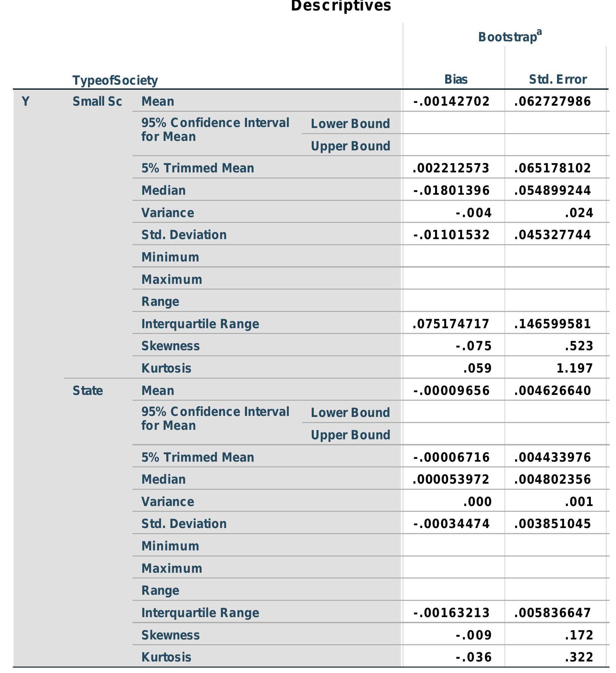Select Small Sc Interquartile Range bias .075174717

click(x=451, y=324)
